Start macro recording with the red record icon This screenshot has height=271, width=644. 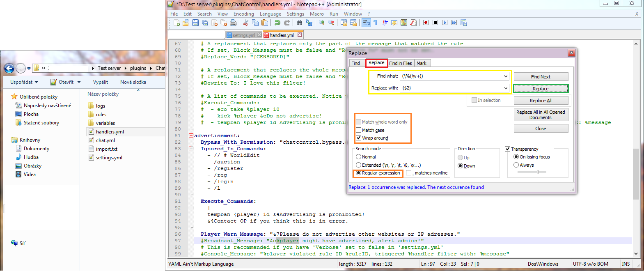(426, 23)
